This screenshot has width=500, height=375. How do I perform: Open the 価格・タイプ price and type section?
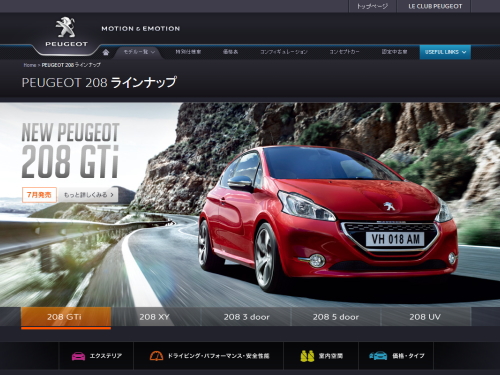click(396, 356)
